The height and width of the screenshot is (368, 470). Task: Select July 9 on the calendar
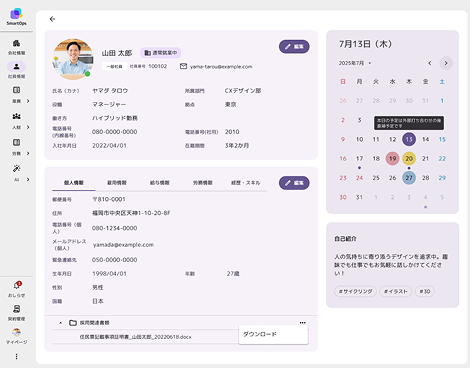pyautogui.click(x=343, y=139)
